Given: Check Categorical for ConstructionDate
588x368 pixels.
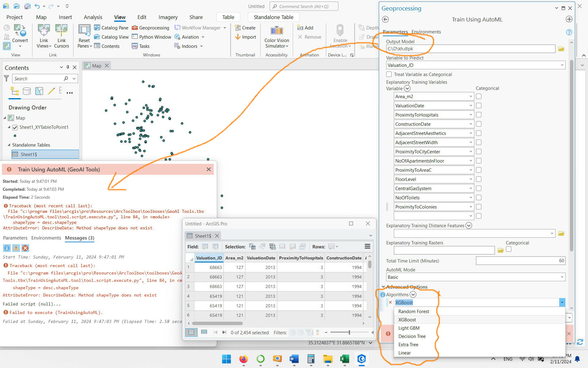Looking at the screenshot, I should (479, 124).
